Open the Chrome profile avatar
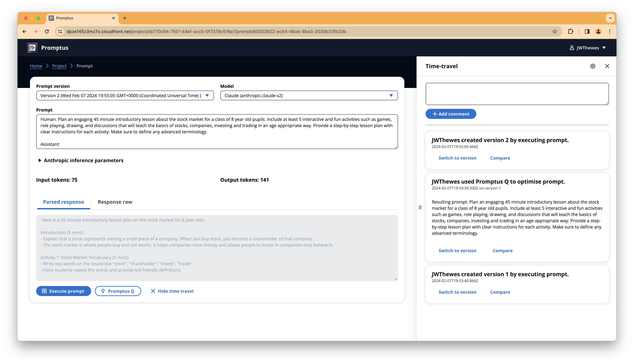The image size is (634, 364). (598, 32)
